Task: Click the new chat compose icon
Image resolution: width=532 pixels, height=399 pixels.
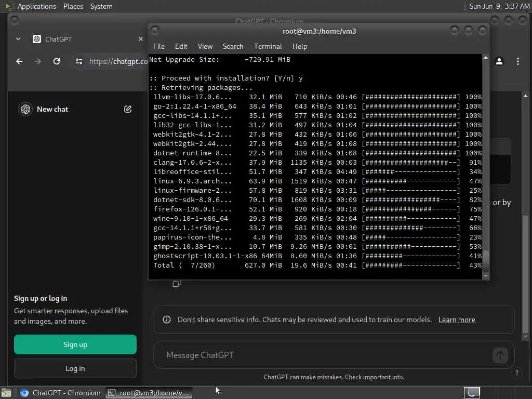Action: pos(128,109)
